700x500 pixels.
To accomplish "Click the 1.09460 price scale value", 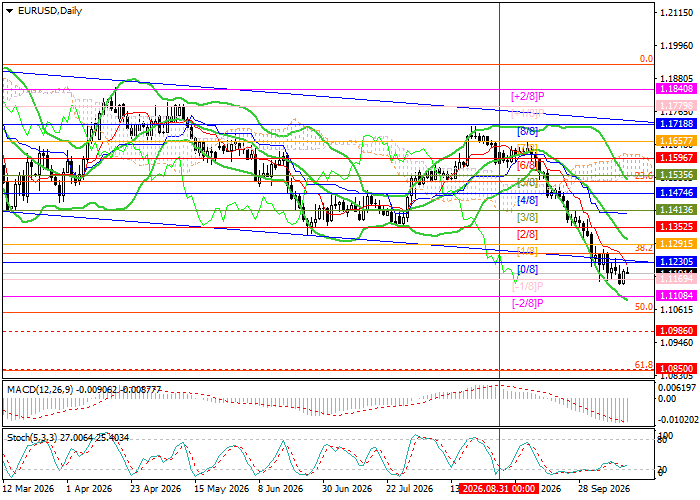I will point(676,343).
